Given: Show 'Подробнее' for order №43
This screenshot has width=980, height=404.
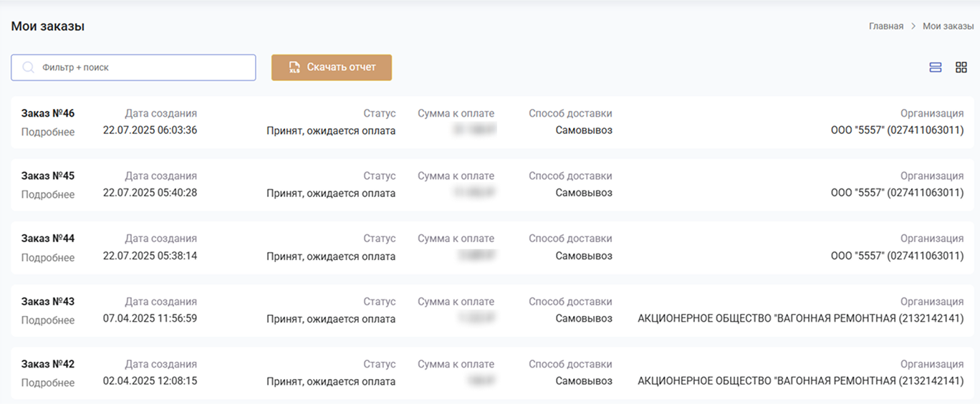Looking at the screenshot, I should coord(47,320).
